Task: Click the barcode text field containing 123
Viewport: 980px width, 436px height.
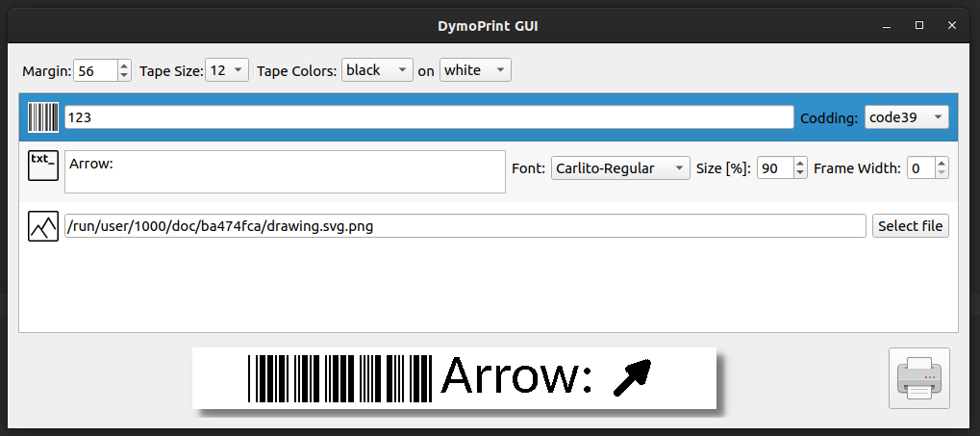Action: tap(429, 117)
